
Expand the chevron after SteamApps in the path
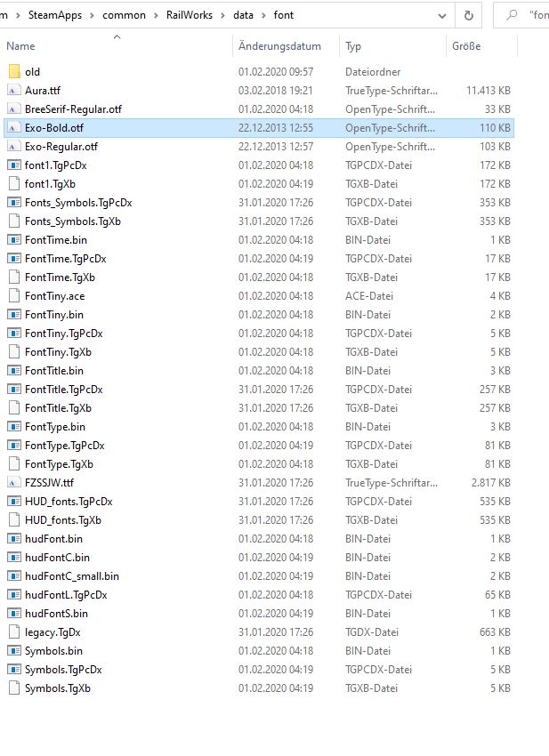pyautogui.click(x=93, y=15)
